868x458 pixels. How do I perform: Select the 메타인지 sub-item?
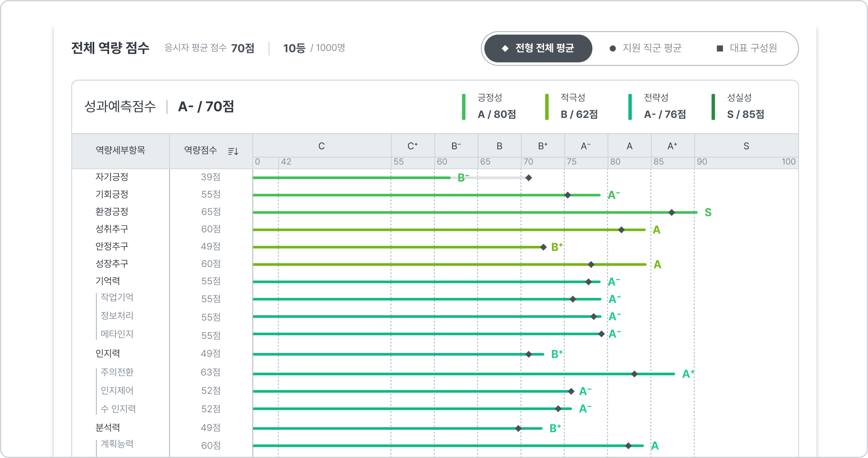117,334
